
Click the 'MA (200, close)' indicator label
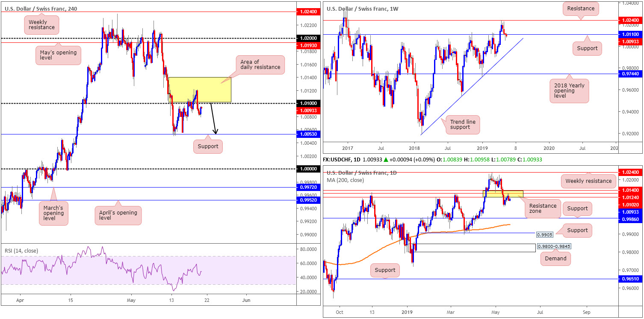(x=346, y=180)
